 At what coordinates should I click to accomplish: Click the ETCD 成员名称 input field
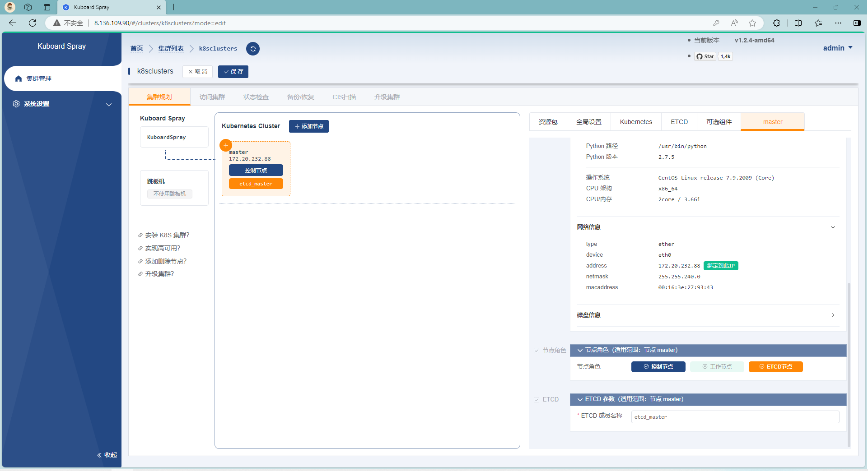[735, 417]
